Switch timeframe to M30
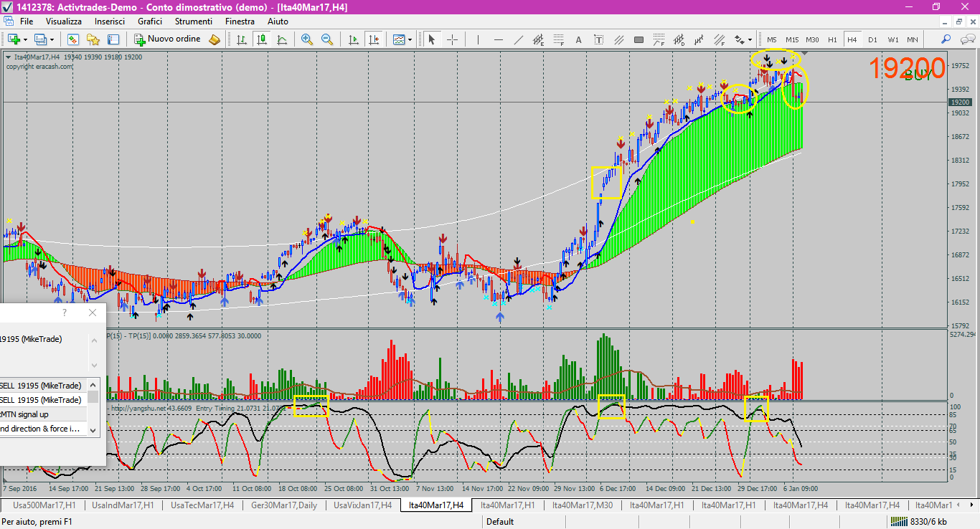This screenshot has height=529, width=980. click(812, 39)
